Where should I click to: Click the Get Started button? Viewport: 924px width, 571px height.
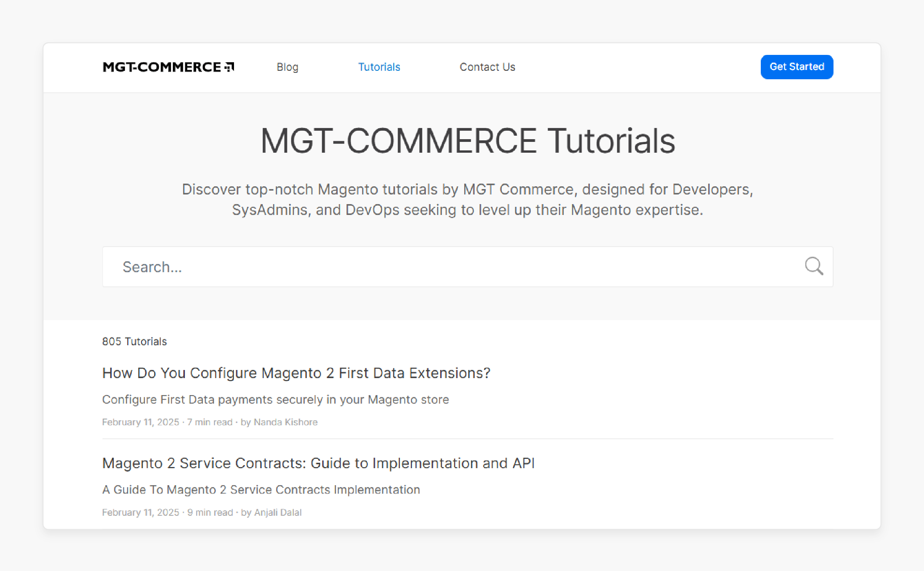click(x=797, y=66)
